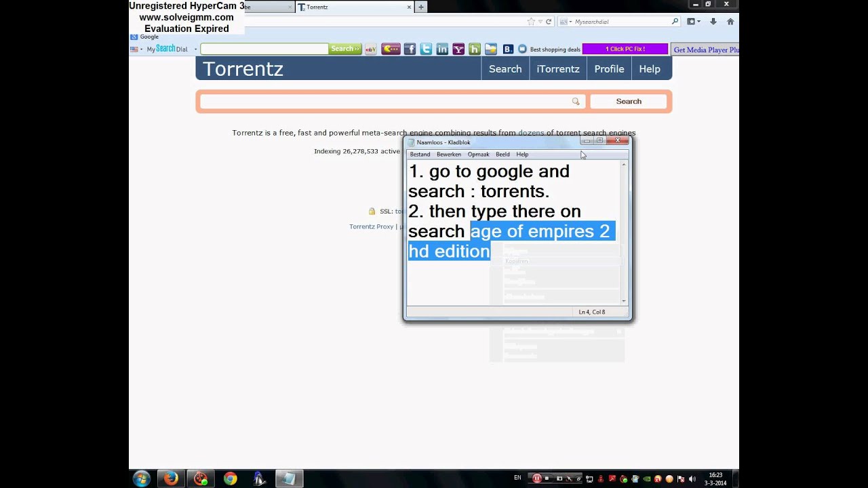Viewport: 868px width, 488px height.
Task: Click the Kladblok scrollbar down arrow
Action: pos(624,300)
